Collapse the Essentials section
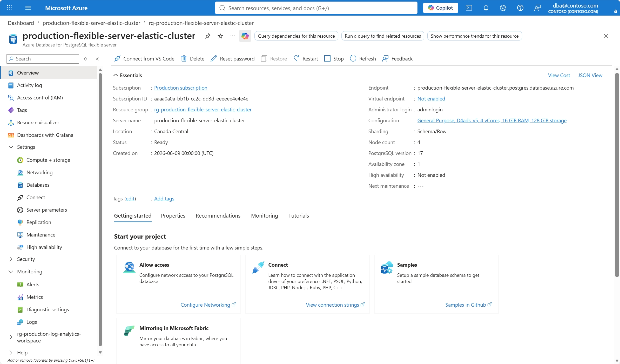Screen dimensions: 620x364 [116, 75]
